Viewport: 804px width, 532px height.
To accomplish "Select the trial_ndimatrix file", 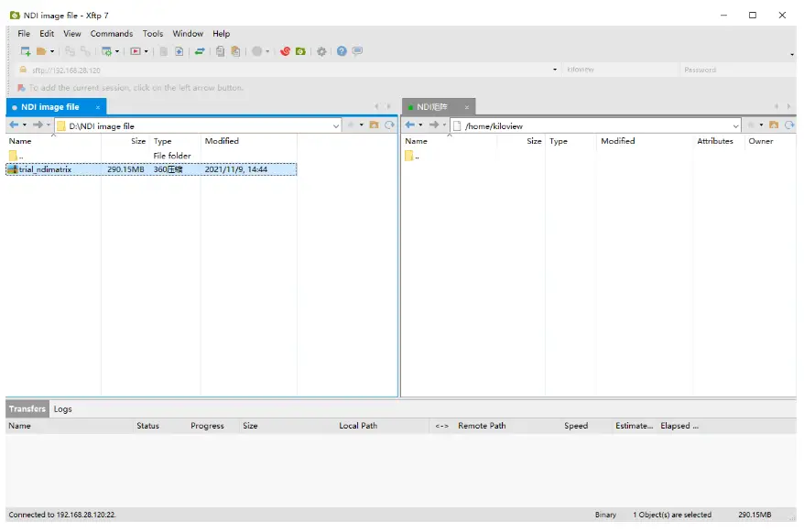I will (x=45, y=169).
